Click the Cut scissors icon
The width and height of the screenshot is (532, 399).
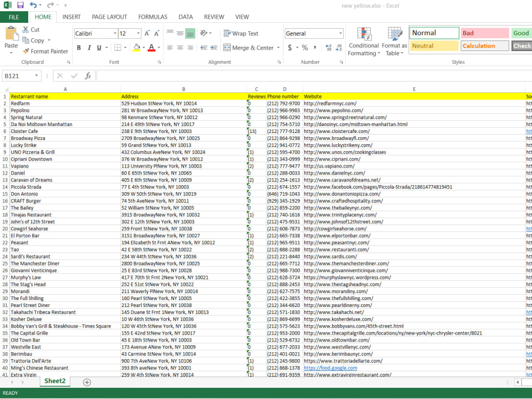coord(26,29)
